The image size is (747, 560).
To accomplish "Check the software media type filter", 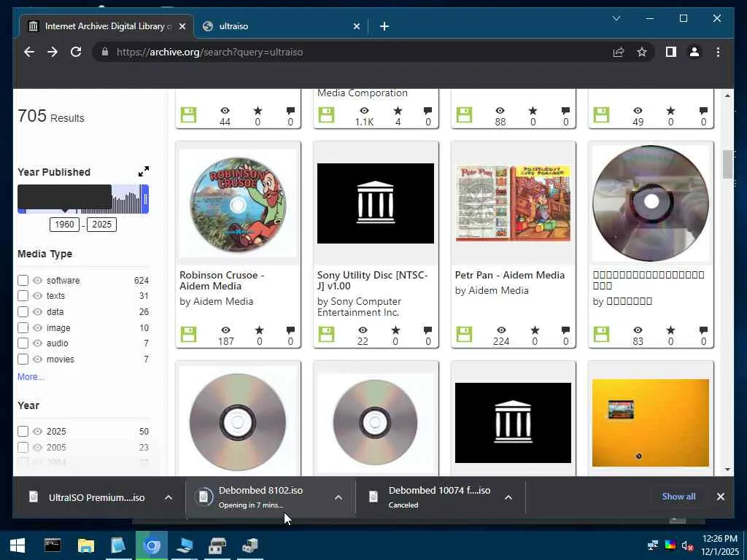I will (23, 280).
